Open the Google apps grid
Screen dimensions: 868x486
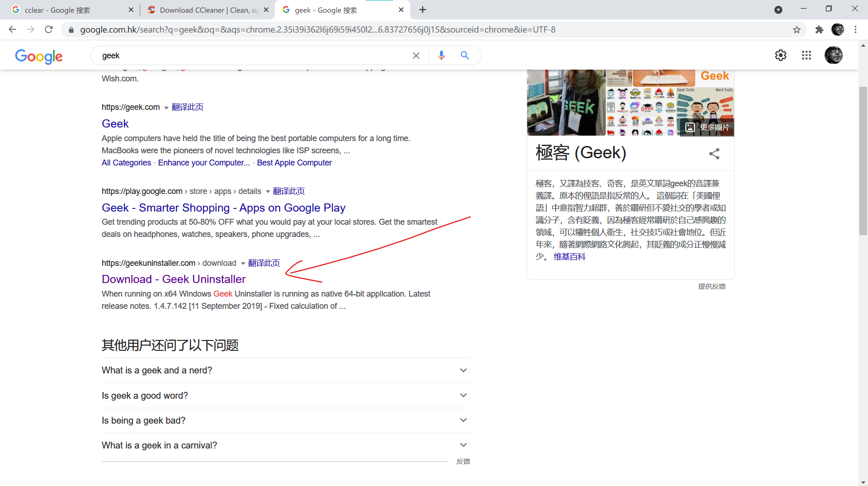807,56
